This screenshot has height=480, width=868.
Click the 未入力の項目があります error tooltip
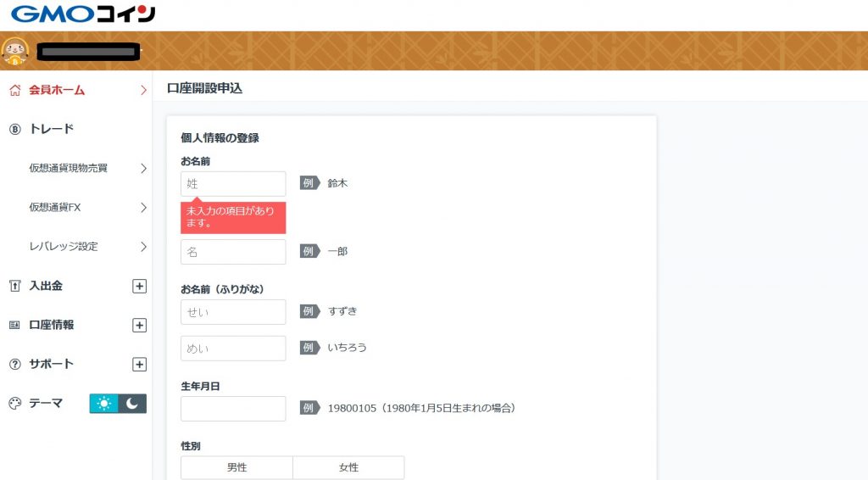(233, 217)
